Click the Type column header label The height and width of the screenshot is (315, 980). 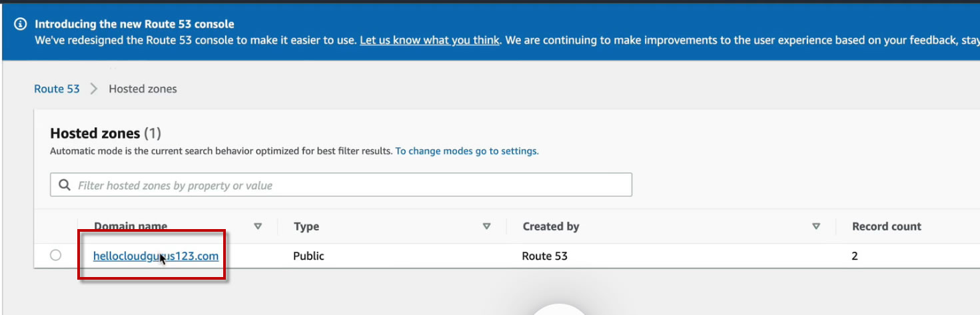306,226
